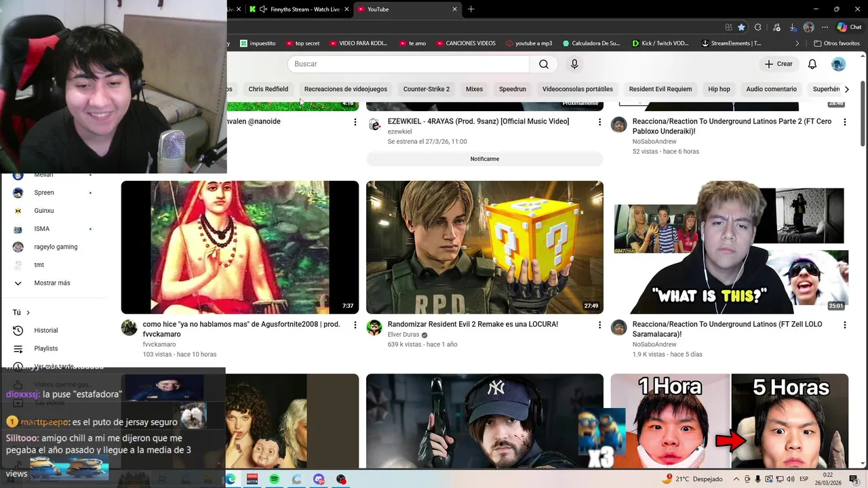Open 'Kick / Twitch VOD' bookmark
The height and width of the screenshot is (488, 868).
660,43
